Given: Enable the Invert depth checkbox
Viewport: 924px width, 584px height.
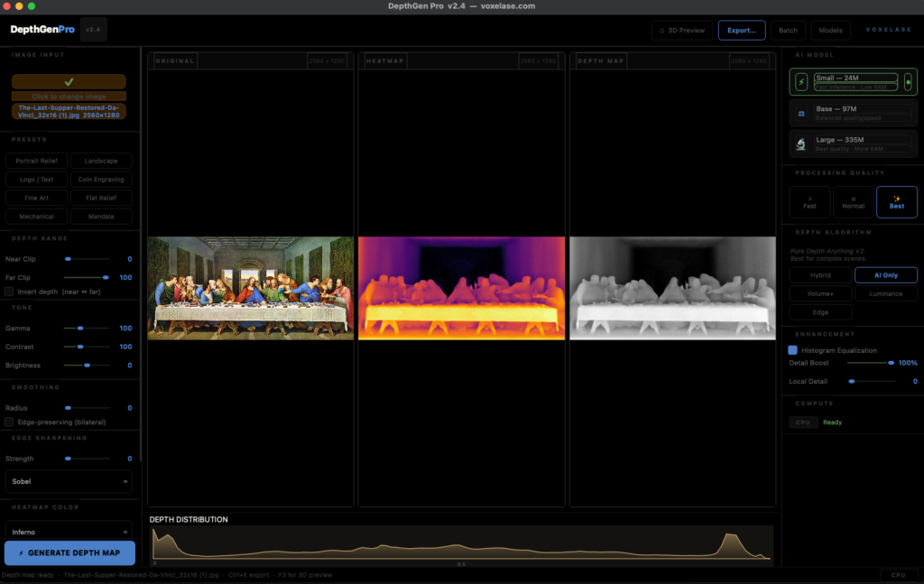Looking at the screenshot, I should [x=9, y=292].
